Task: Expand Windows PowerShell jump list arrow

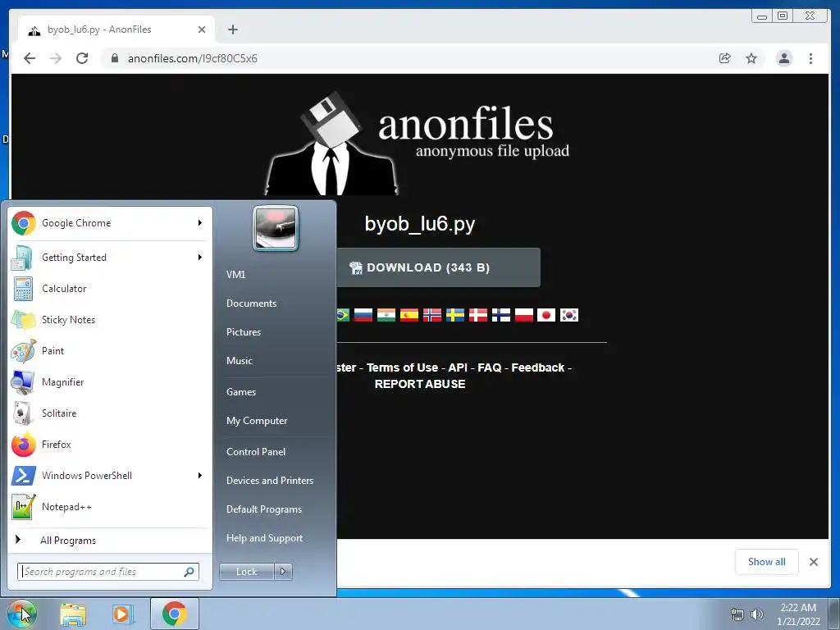Action: click(x=200, y=475)
